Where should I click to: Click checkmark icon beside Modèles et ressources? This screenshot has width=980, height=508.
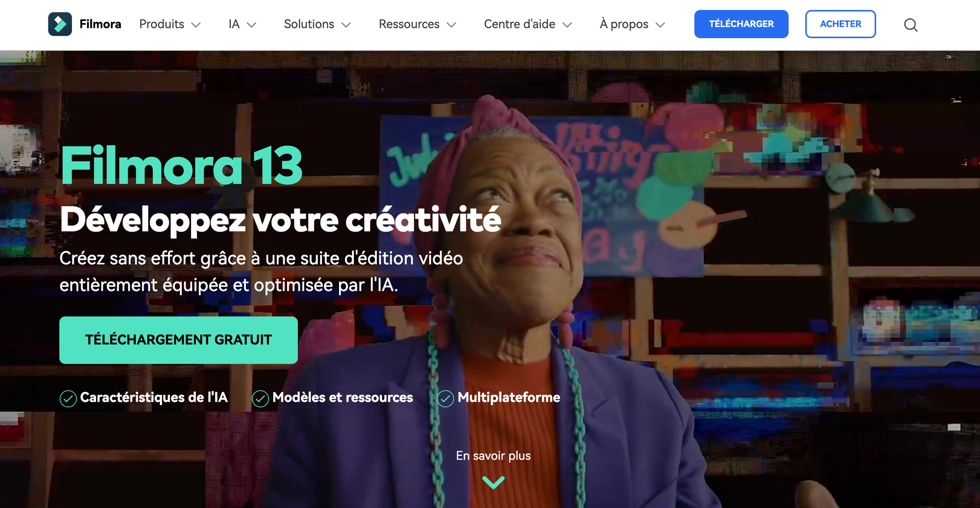pos(260,399)
